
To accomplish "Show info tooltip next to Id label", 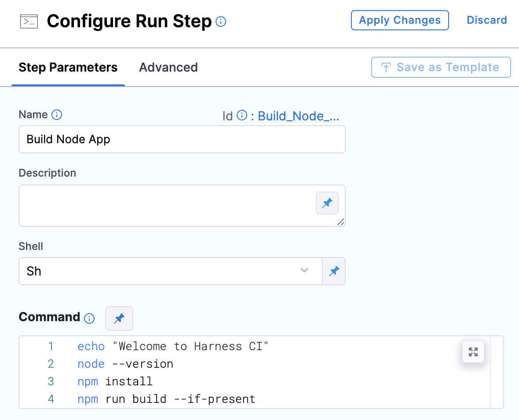I will pyautogui.click(x=242, y=115).
